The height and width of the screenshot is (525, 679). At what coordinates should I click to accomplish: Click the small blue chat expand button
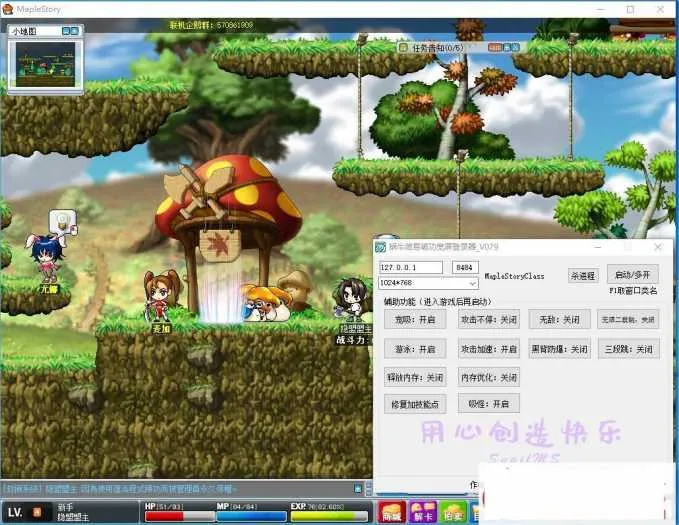pos(358,489)
